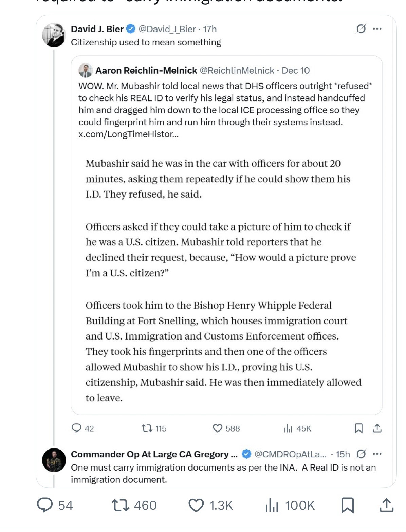Open Commander Op At Large avatar
Image resolution: width=406 pixels, height=532 pixels.
click(54, 460)
